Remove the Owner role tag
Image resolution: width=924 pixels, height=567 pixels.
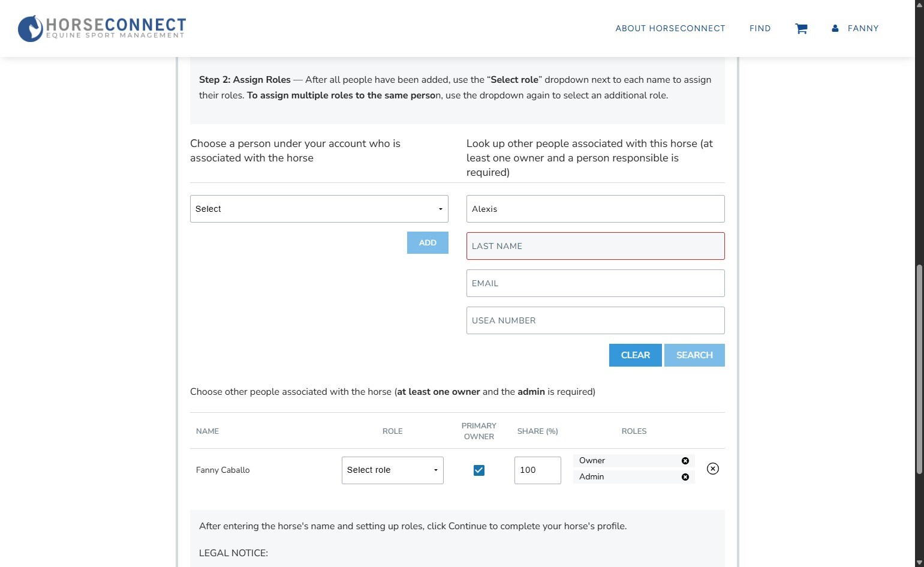(685, 461)
